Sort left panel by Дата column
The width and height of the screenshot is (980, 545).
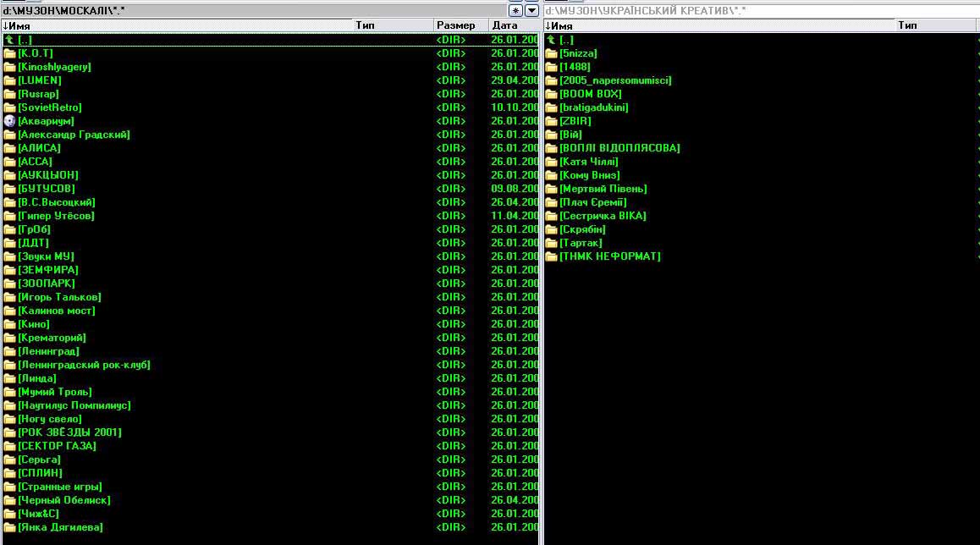coord(514,25)
